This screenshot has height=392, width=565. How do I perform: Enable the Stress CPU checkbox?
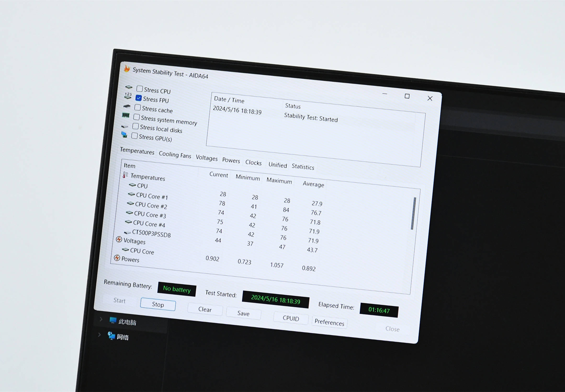tap(140, 89)
